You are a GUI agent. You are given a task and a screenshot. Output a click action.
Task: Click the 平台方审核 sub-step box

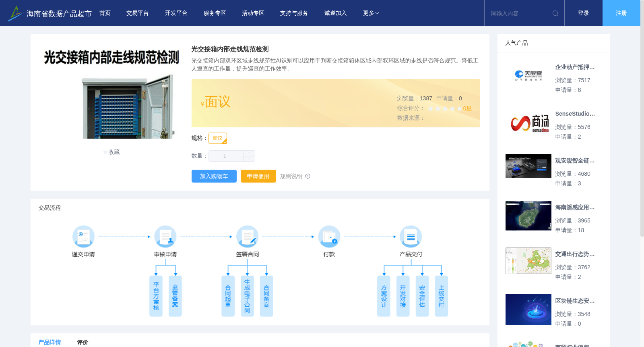tap(156, 296)
